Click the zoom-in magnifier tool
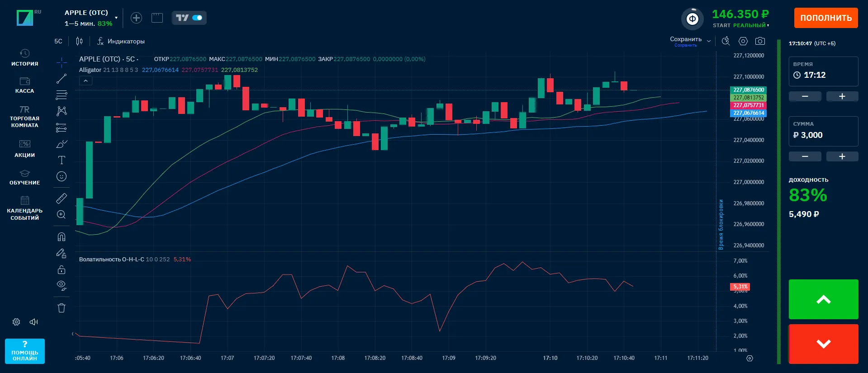The height and width of the screenshot is (373, 868). point(62,215)
